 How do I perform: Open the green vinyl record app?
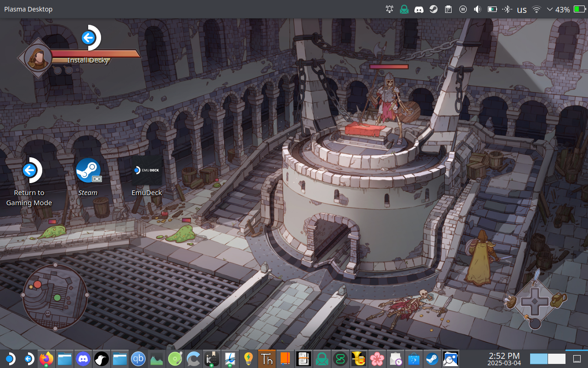coord(175,359)
